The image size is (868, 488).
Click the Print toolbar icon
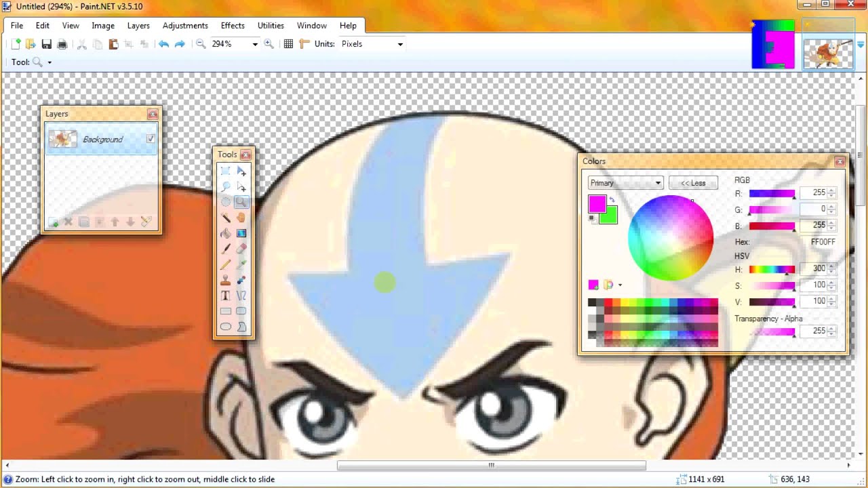point(62,44)
